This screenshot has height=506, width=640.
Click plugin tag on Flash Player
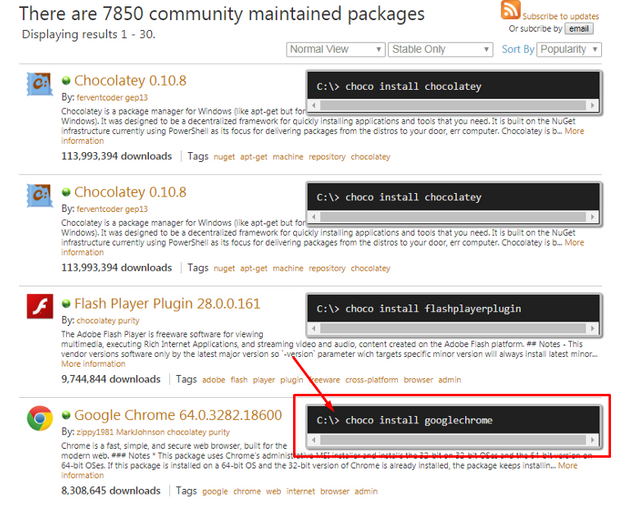291,380
